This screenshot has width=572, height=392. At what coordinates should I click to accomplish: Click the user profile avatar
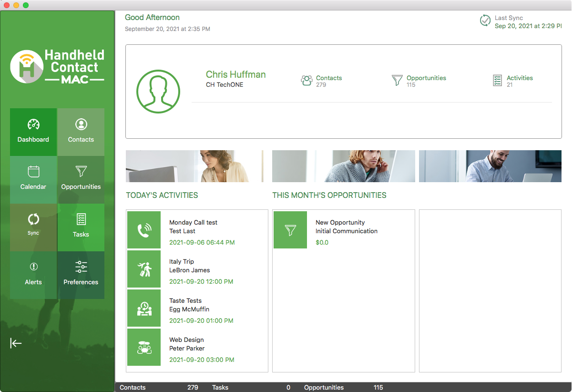pyautogui.click(x=158, y=91)
